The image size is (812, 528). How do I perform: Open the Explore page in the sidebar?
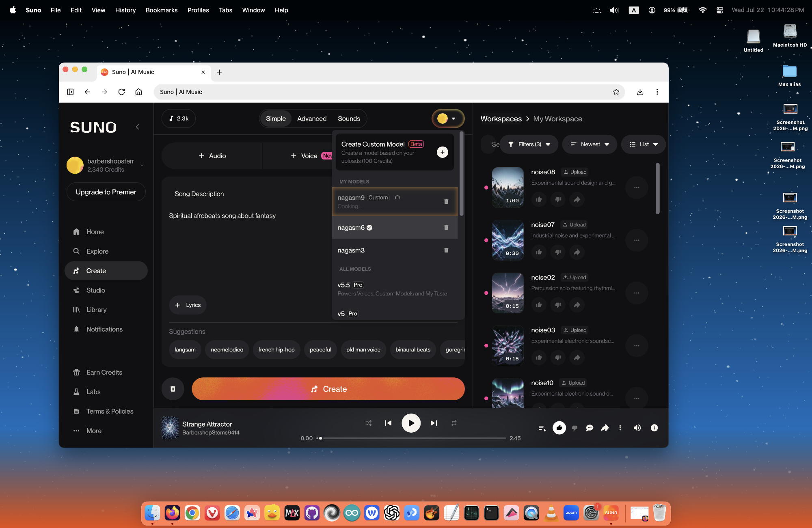click(106, 251)
